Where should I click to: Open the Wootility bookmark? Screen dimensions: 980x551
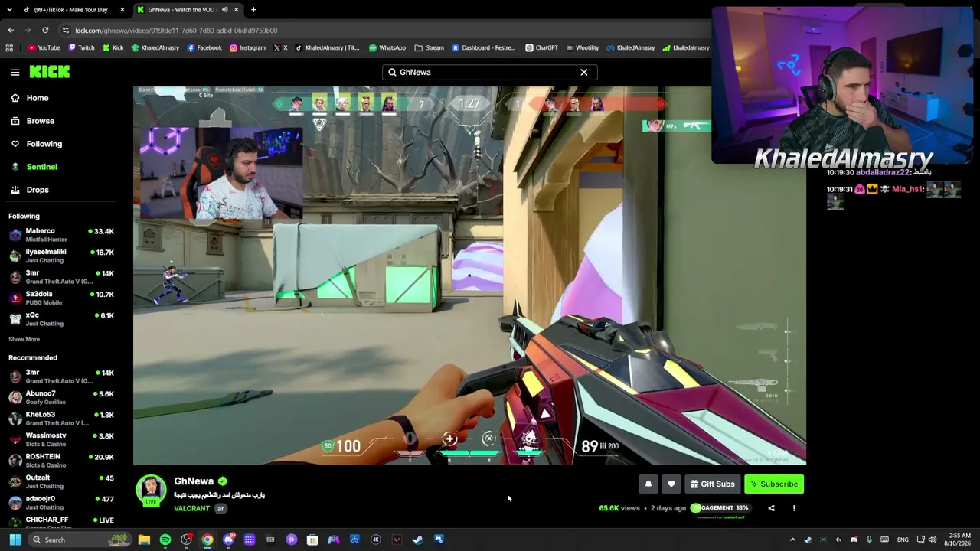click(x=582, y=47)
